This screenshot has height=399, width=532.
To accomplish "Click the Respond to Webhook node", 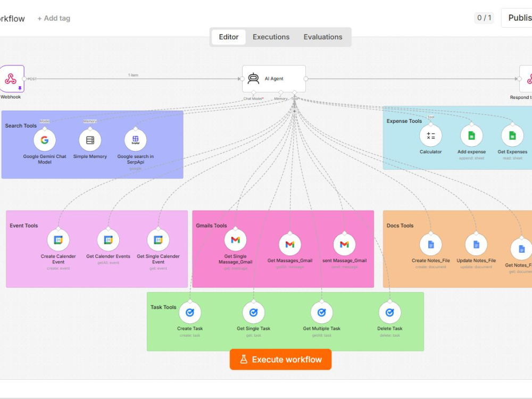I will 526,79.
